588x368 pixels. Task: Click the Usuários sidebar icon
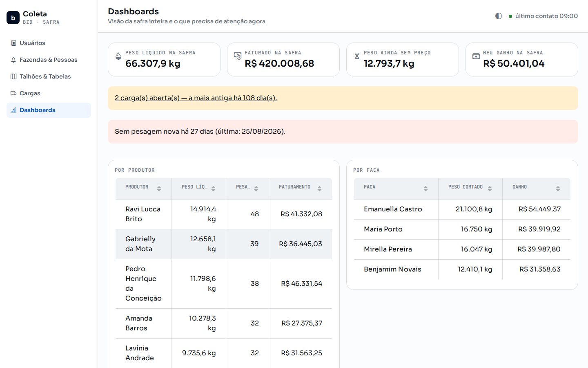coord(13,43)
